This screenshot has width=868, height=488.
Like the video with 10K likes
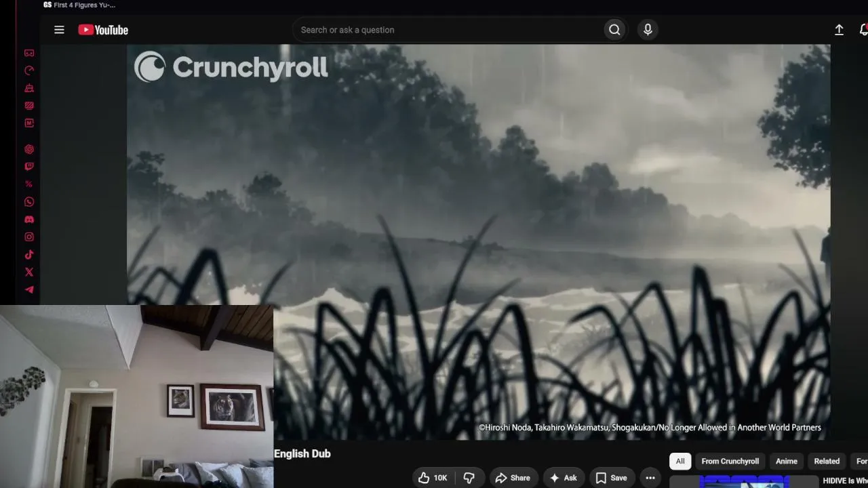(433, 478)
